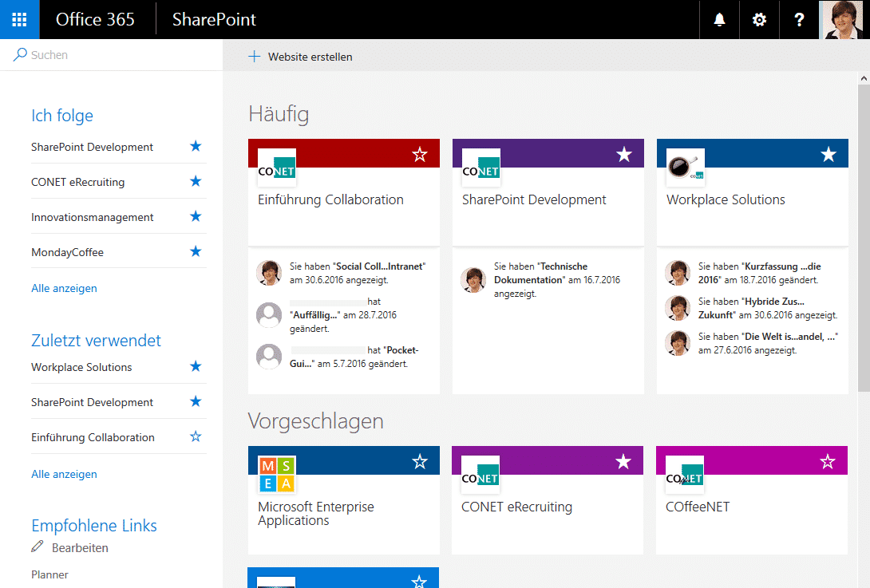The width and height of the screenshot is (870, 588).
Task: Click the CONET logo on Einführung Collaboration card
Action: pos(277,167)
